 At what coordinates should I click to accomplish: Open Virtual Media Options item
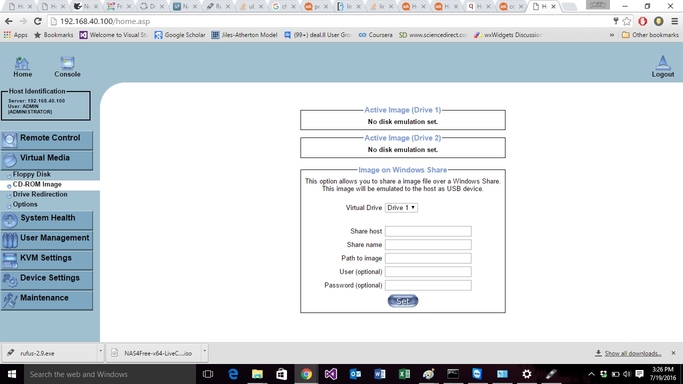click(25, 204)
